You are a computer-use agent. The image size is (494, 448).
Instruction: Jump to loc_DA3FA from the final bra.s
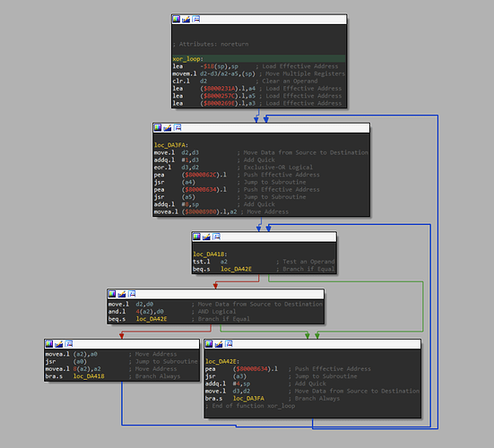pos(248,398)
